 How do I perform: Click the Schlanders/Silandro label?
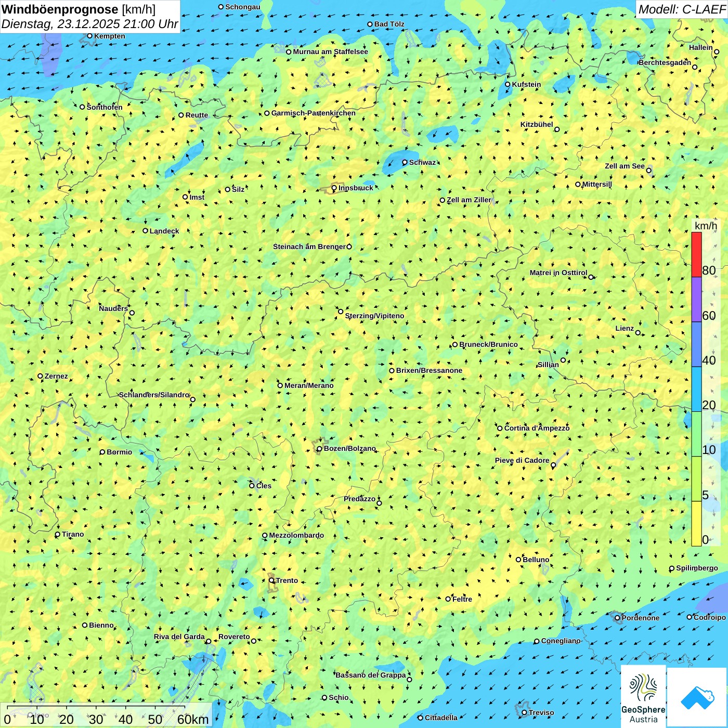click(154, 395)
